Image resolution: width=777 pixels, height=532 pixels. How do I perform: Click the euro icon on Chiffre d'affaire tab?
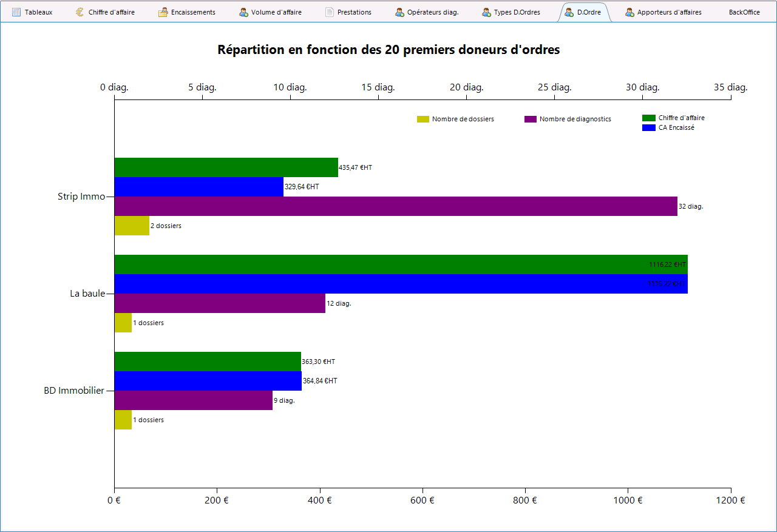80,12
